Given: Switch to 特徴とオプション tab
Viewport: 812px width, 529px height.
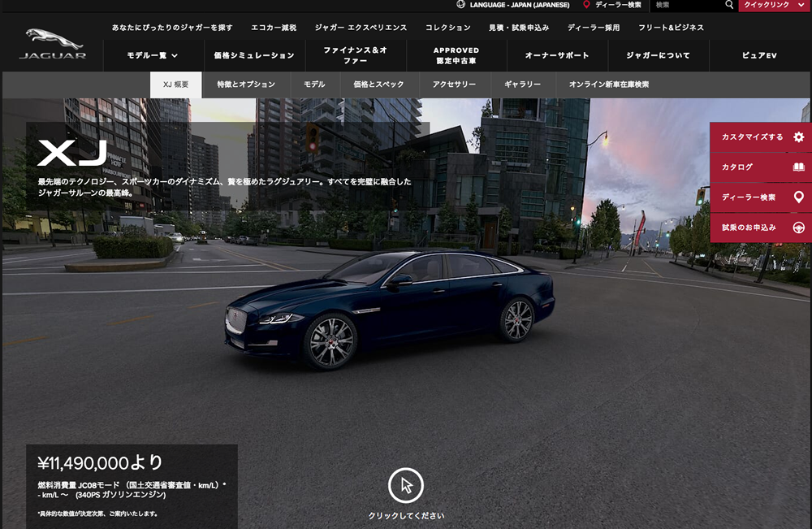Looking at the screenshot, I should pos(246,85).
